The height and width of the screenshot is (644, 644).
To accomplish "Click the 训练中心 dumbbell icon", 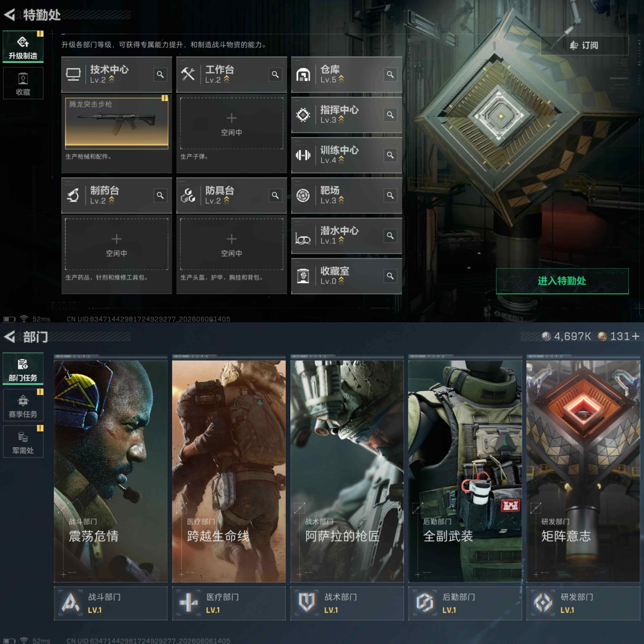I will point(303,155).
